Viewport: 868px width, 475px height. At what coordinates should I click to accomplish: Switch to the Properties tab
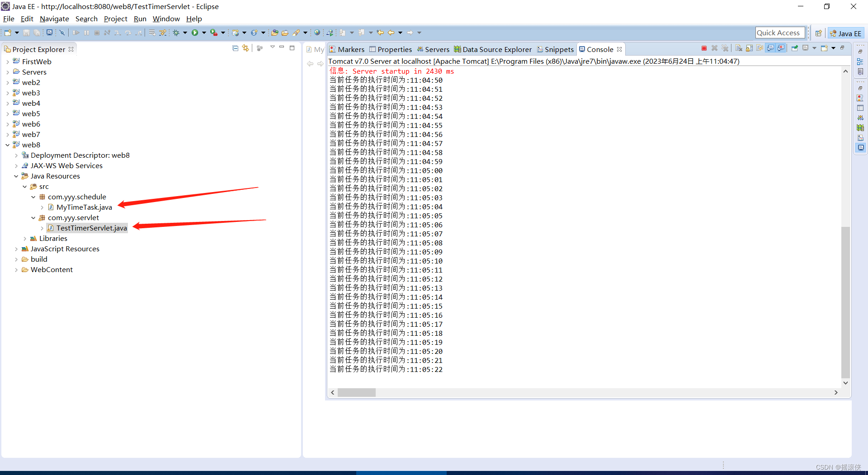[x=391, y=49]
